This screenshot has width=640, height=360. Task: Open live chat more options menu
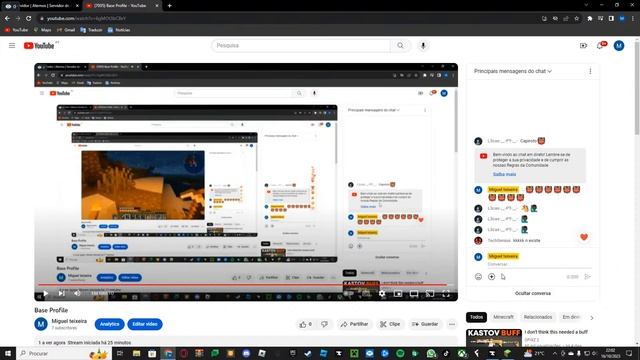point(590,71)
